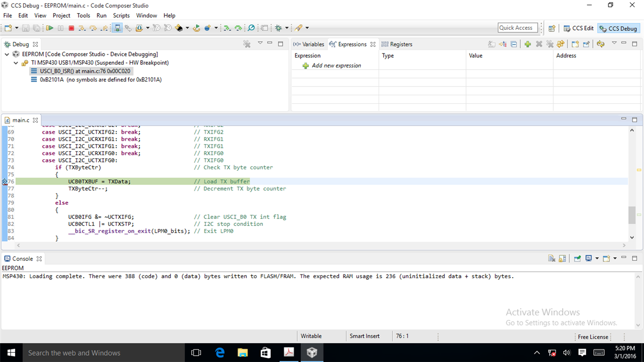
Task: Click the Clear Console icon
Action: click(x=552, y=258)
